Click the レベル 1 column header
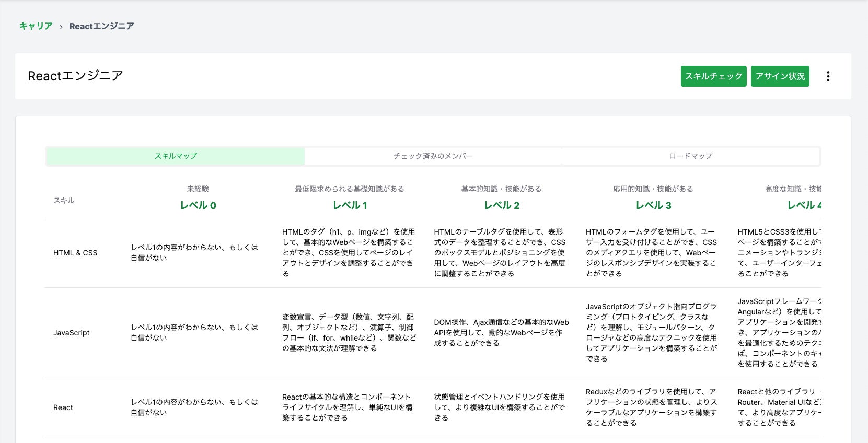Viewport: 868px width, 443px height. pyautogui.click(x=350, y=205)
